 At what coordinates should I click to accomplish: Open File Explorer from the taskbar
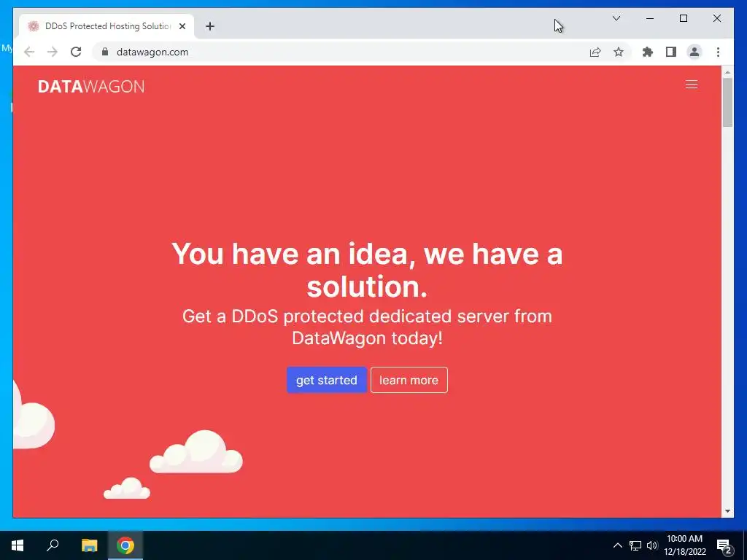click(89, 545)
